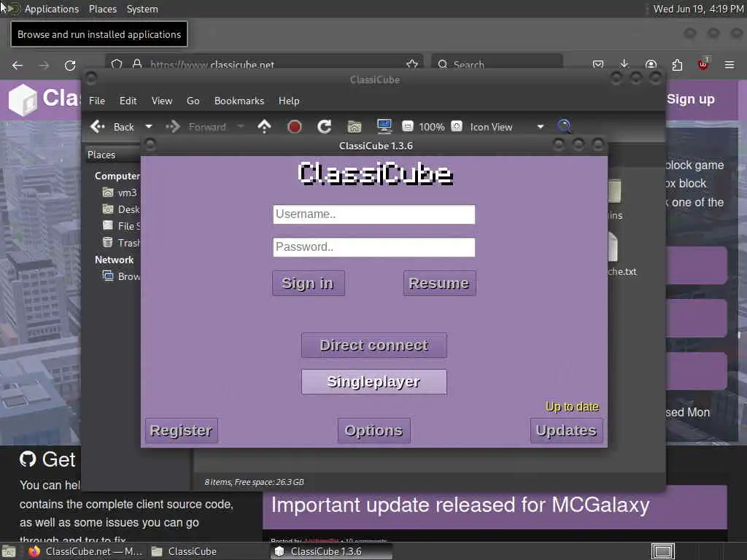Image resolution: width=747 pixels, height=560 pixels.
Task: Zoom out with the minus icon
Action: [x=408, y=126]
